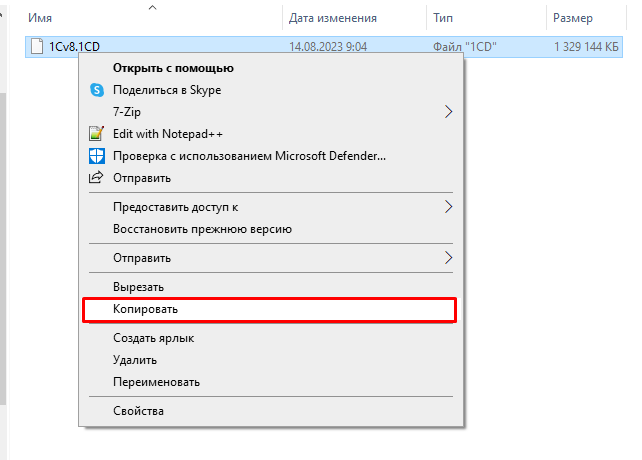Click the share arrow icon beside Отправить
This screenshot has width=642, height=460.
click(97, 178)
